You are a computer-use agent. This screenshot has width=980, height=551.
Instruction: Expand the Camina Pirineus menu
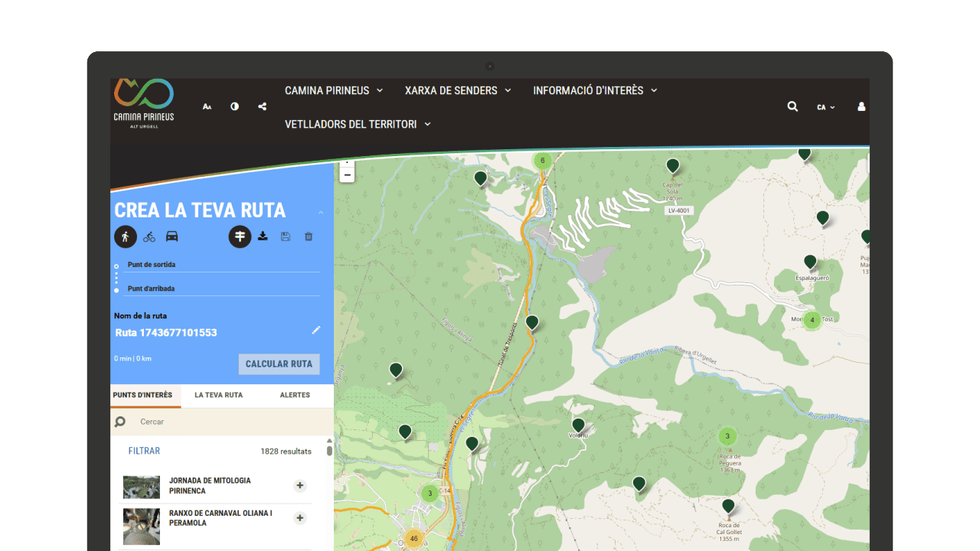coord(334,90)
